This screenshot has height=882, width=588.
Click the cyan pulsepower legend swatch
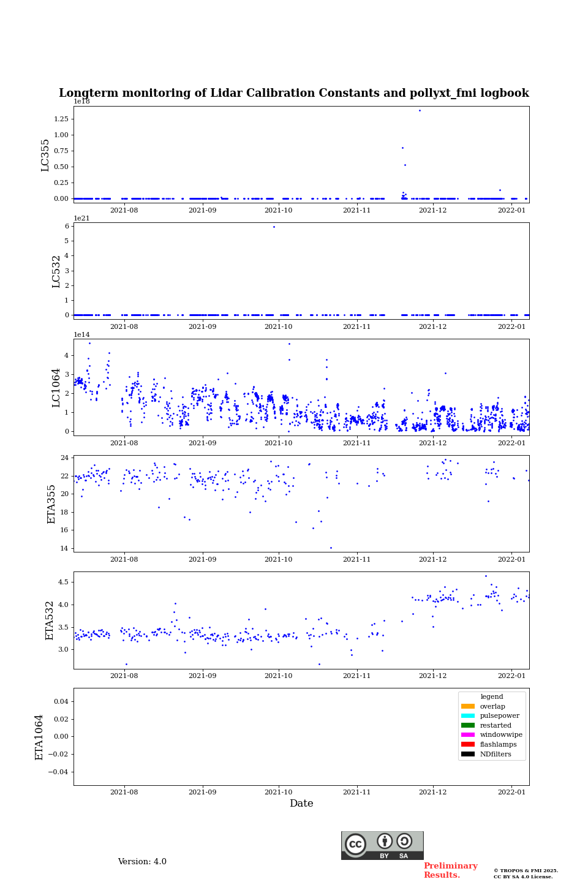(x=468, y=716)
